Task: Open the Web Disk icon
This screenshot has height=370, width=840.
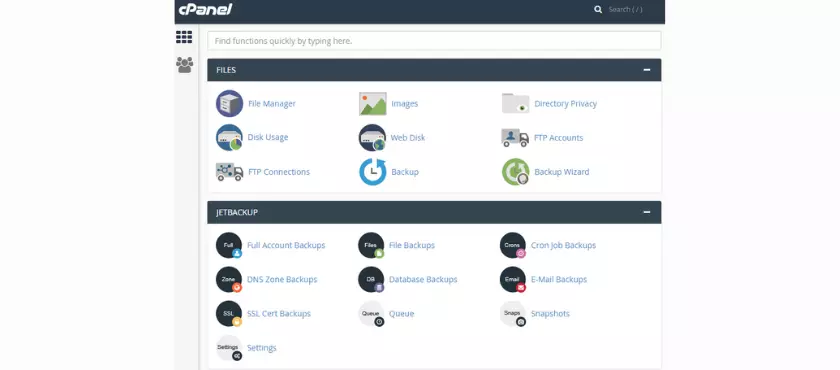Action: tap(372, 138)
